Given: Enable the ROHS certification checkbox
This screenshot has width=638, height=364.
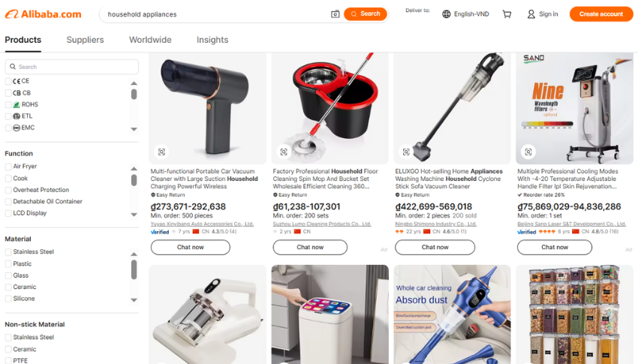Looking at the screenshot, I should [x=8, y=104].
